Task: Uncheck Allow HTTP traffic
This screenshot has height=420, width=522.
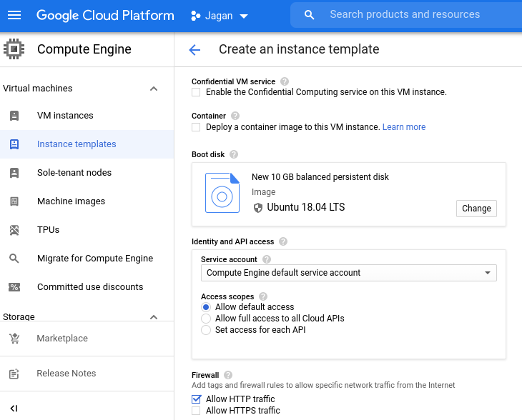Action: click(x=197, y=399)
